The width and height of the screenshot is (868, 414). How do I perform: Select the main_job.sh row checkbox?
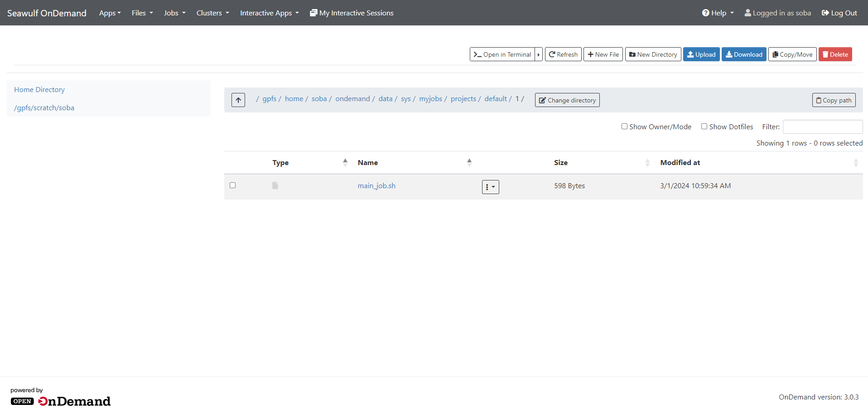click(x=232, y=185)
